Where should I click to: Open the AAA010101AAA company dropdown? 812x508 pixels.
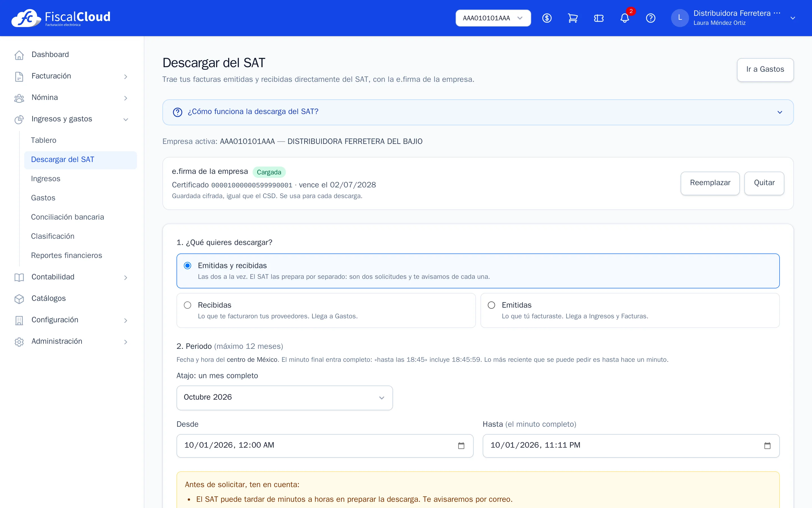493,18
